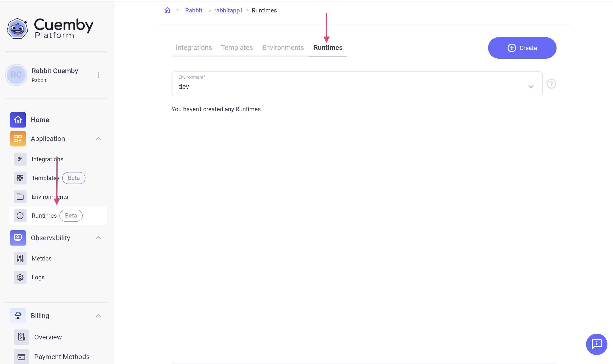This screenshot has height=364, width=613.
Task: Open the Integrations sidebar icon
Action: point(20,159)
